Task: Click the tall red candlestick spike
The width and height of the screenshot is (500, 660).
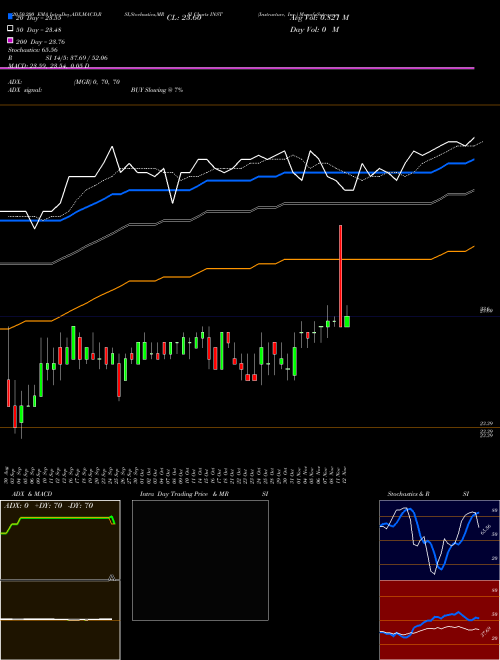Action: 340,276
